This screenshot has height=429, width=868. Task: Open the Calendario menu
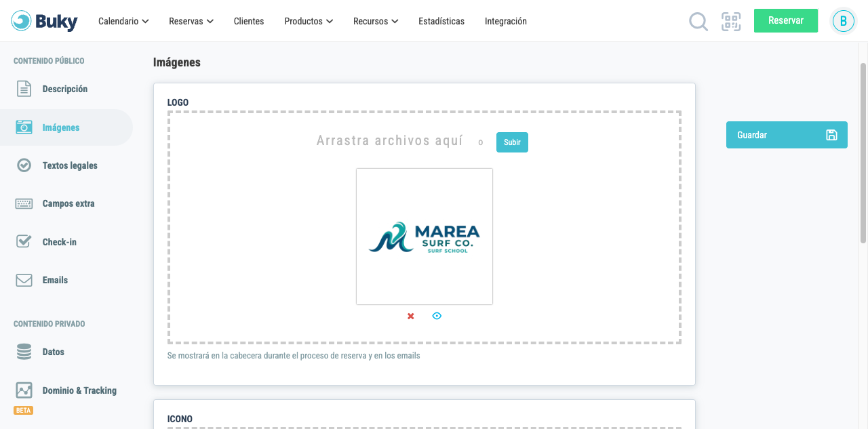pos(123,21)
